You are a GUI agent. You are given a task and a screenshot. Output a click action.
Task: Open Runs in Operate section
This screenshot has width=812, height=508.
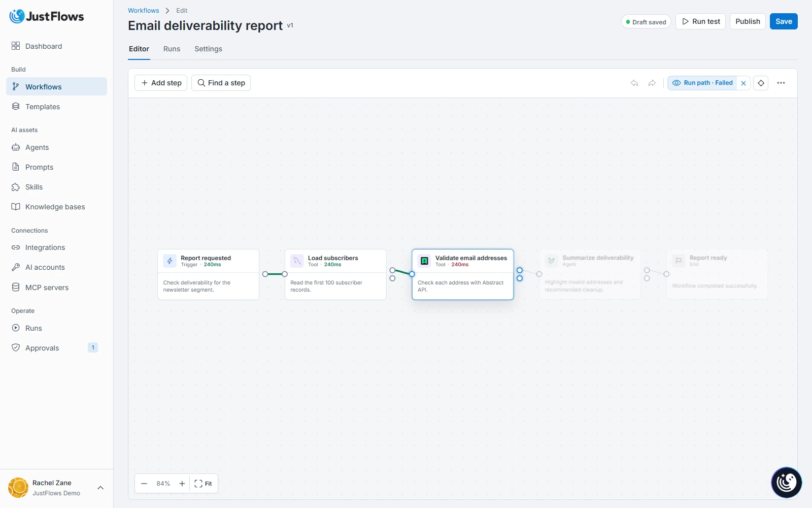(x=56, y=328)
